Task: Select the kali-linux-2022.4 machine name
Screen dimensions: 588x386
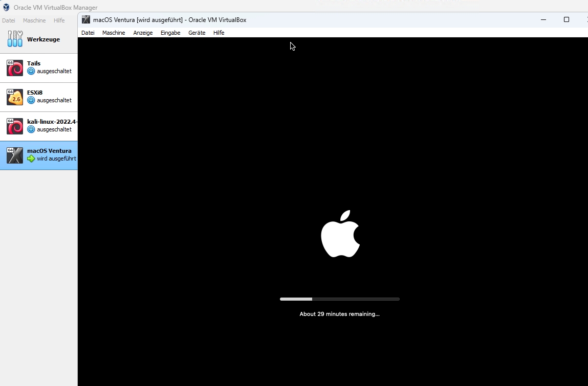Action: pyautogui.click(x=52, y=122)
